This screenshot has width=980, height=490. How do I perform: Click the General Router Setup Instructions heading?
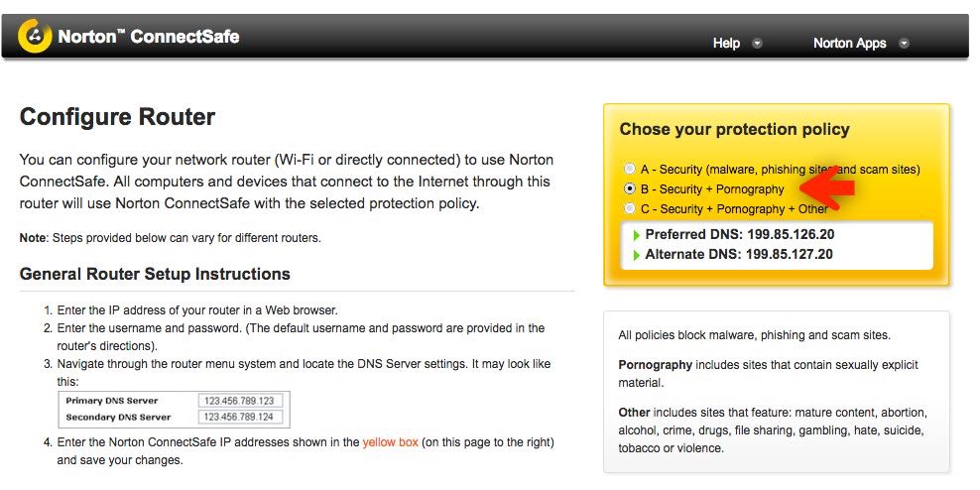coord(155,274)
